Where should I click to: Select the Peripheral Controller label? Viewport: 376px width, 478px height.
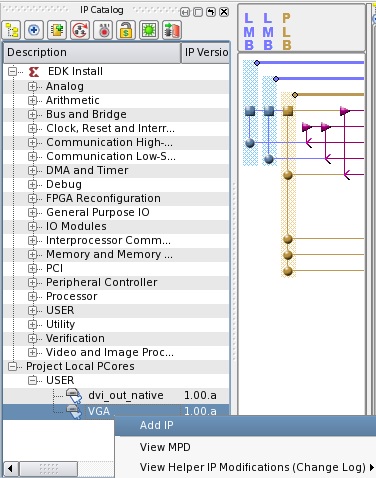(x=102, y=282)
